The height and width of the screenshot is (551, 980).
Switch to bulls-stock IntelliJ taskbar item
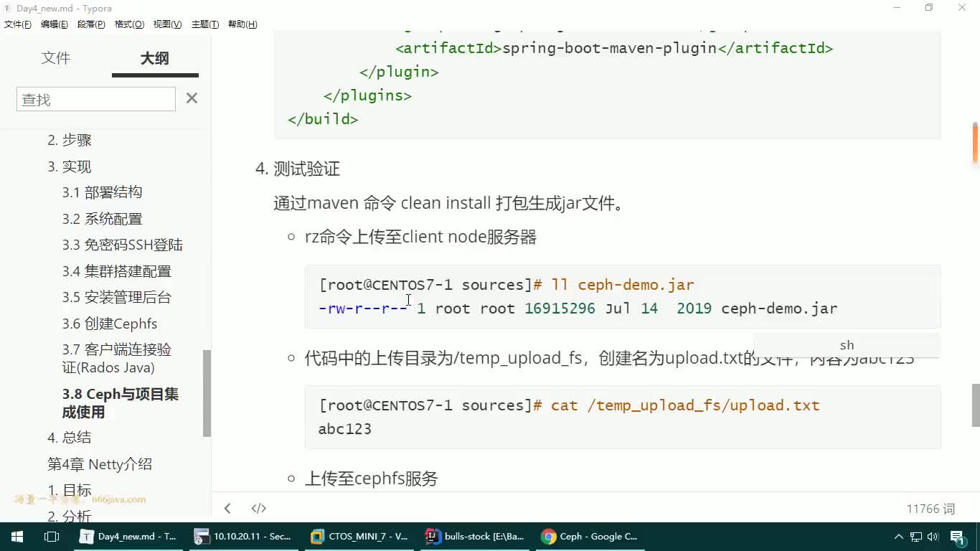476,537
